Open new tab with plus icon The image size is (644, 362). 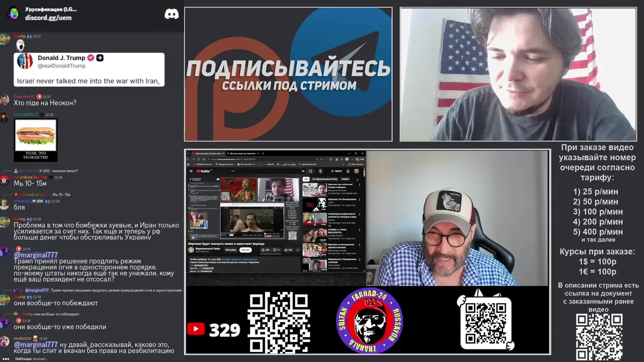(263, 153)
